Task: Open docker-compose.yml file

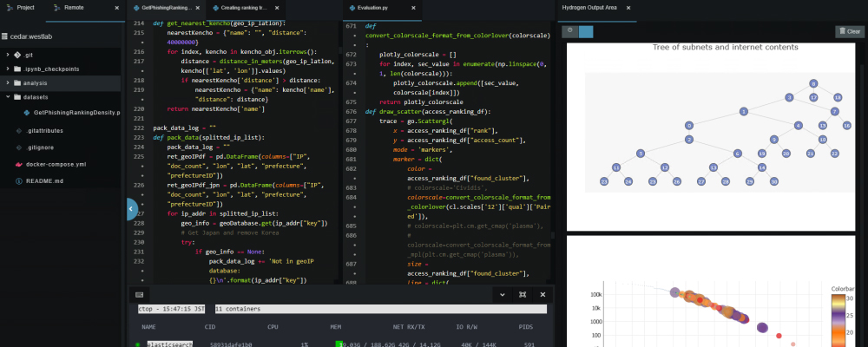Action: (56, 164)
